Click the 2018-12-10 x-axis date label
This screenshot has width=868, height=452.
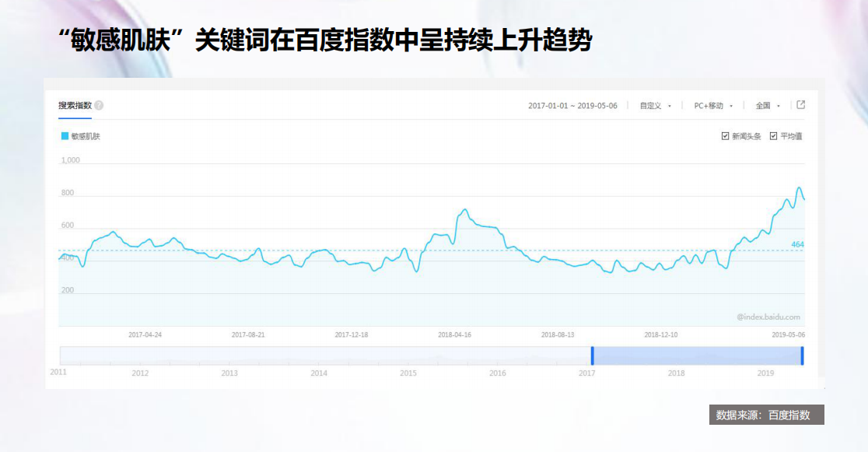tap(661, 335)
